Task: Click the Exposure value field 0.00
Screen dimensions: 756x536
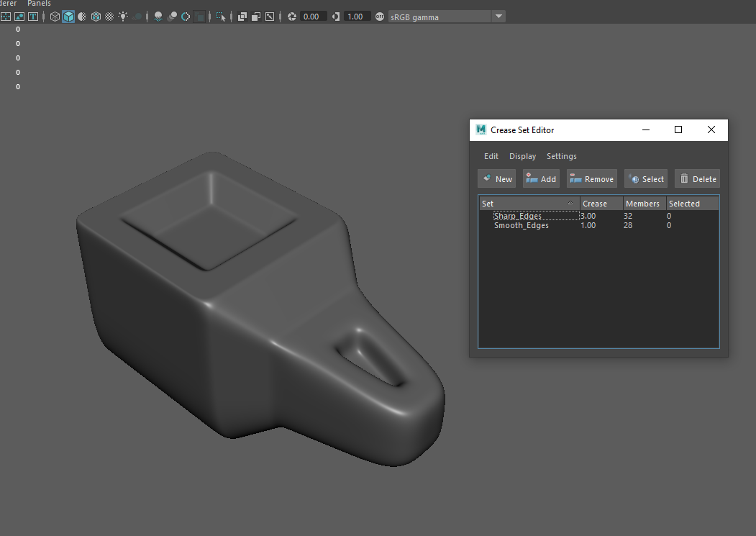Action: (313, 17)
